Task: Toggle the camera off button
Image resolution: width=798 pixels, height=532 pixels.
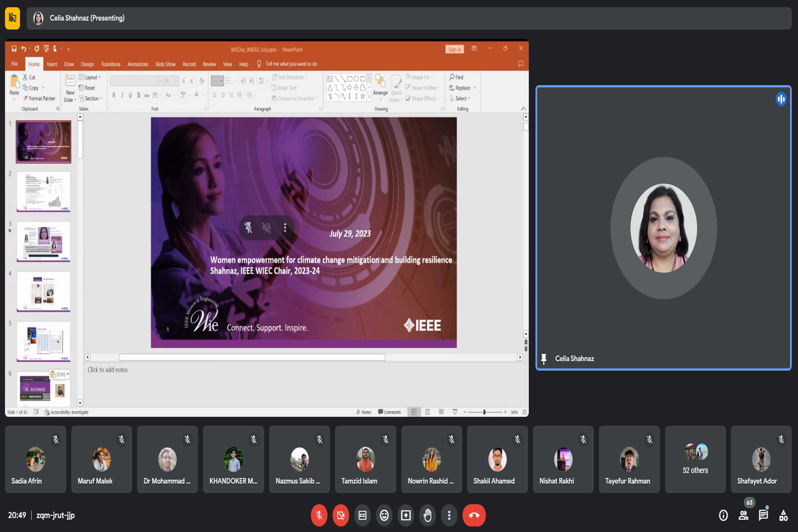Action: (x=341, y=516)
